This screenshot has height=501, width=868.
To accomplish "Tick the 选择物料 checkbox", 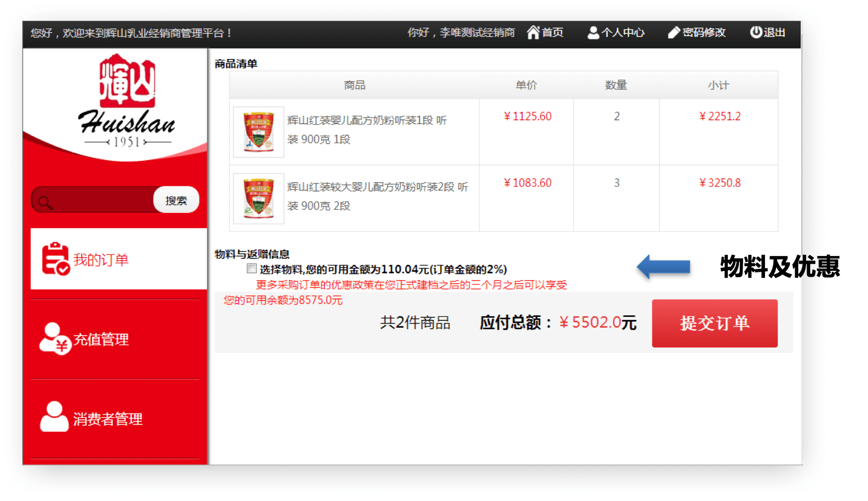I will pyautogui.click(x=252, y=269).
